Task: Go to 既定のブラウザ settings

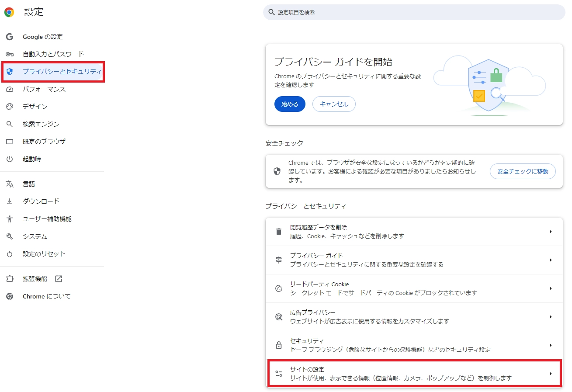Action: pyautogui.click(x=44, y=142)
